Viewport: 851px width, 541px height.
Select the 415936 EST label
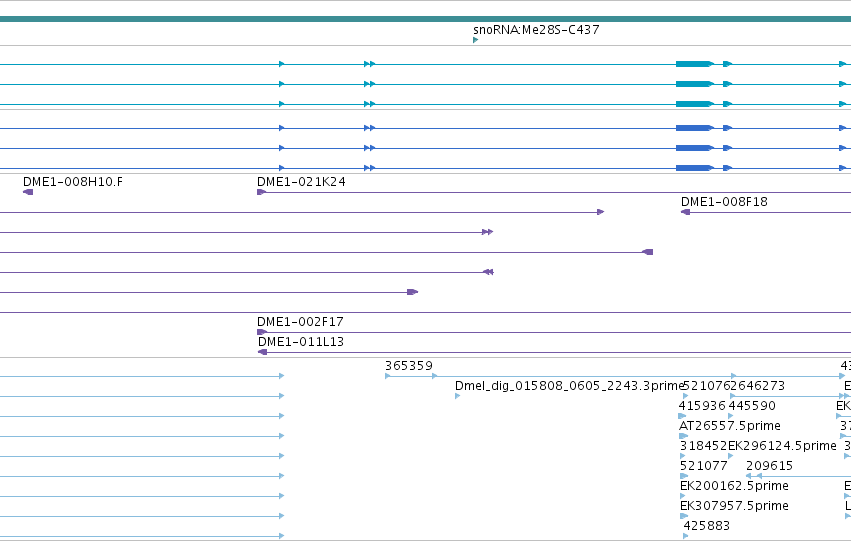click(702, 406)
